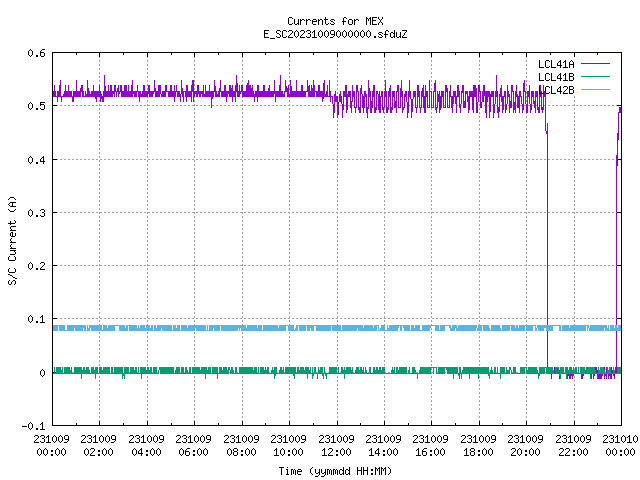Viewport: 640px width, 480px height.
Task: Click the 231009 14:00 x-axis tick label
Action: pos(383,445)
